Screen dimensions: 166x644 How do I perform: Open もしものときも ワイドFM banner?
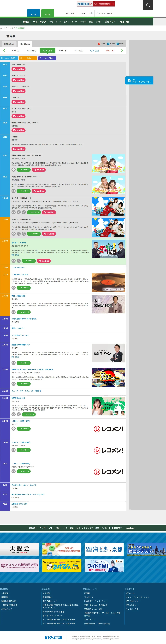(x=104, y=566)
